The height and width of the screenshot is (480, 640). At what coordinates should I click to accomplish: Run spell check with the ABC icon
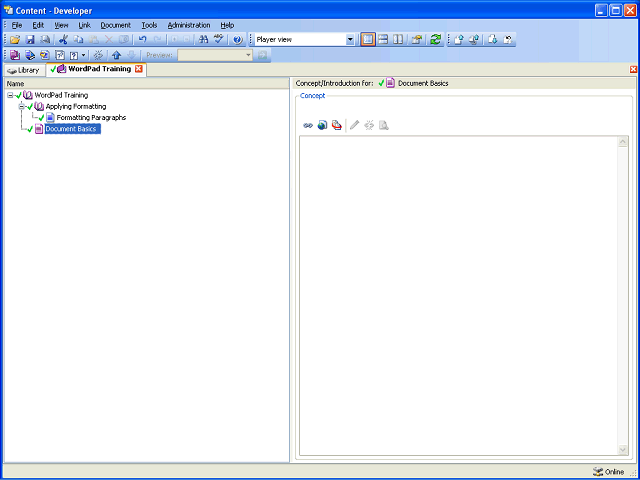[x=219, y=40]
